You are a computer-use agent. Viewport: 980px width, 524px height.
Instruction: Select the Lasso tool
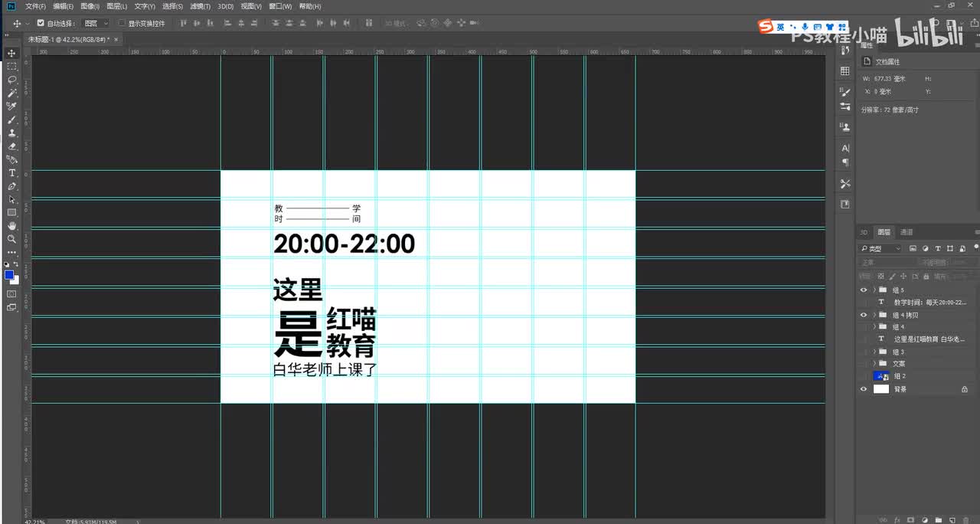coord(11,80)
